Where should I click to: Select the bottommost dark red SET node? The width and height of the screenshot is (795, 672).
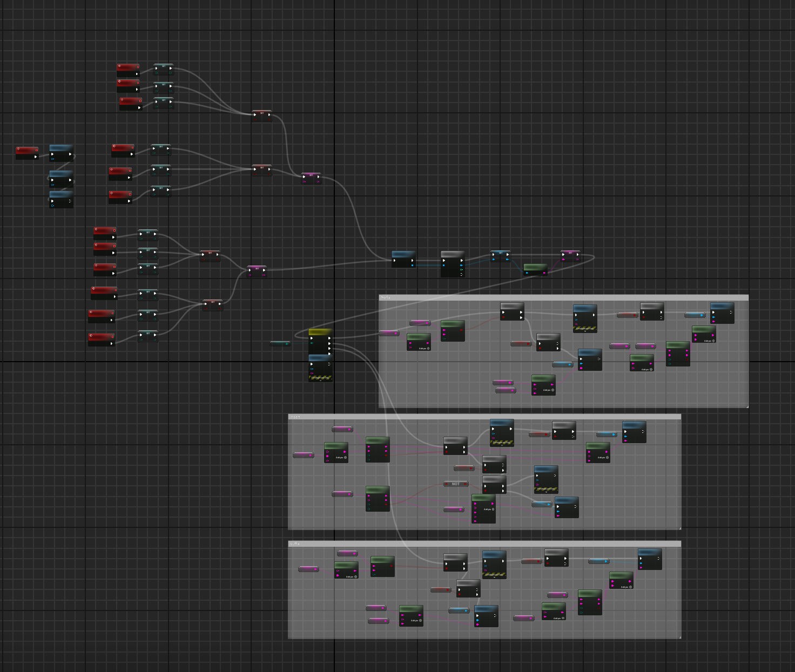tap(213, 306)
